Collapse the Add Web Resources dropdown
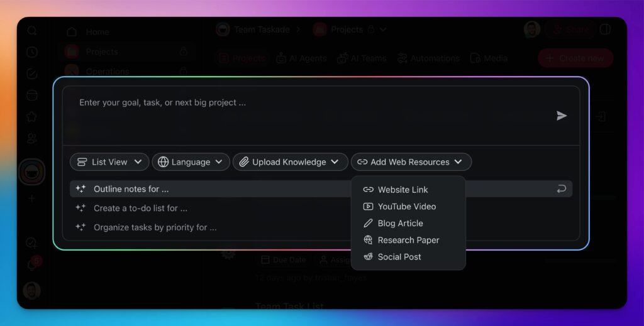The image size is (644, 326). [x=411, y=162]
